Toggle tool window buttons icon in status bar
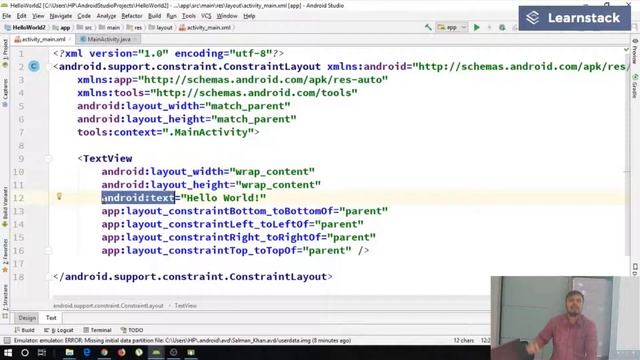The width and height of the screenshot is (640, 360). [x=6, y=340]
